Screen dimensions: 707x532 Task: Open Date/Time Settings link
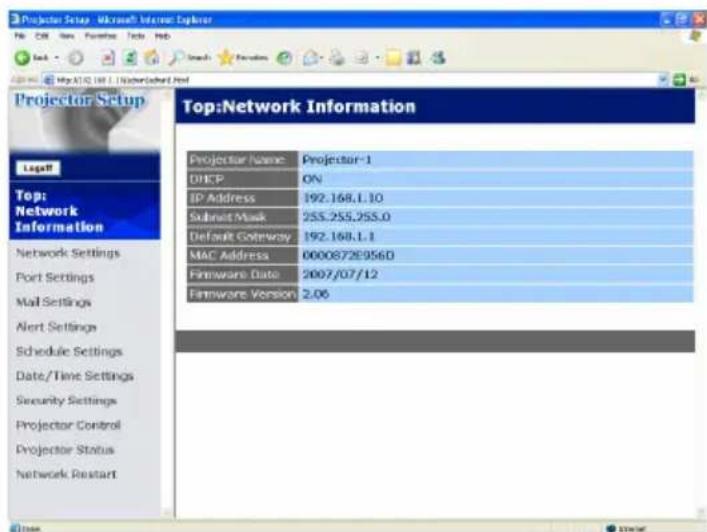pyautogui.click(x=75, y=376)
